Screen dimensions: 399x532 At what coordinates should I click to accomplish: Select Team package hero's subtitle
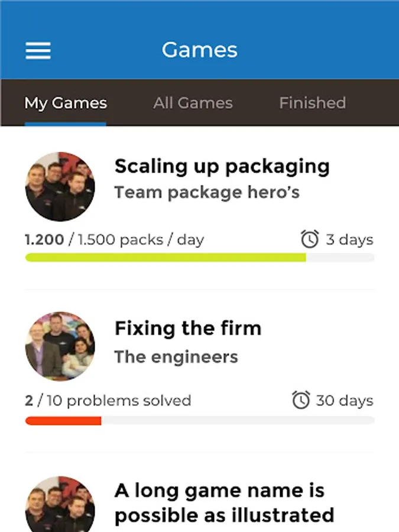(207, 193)
